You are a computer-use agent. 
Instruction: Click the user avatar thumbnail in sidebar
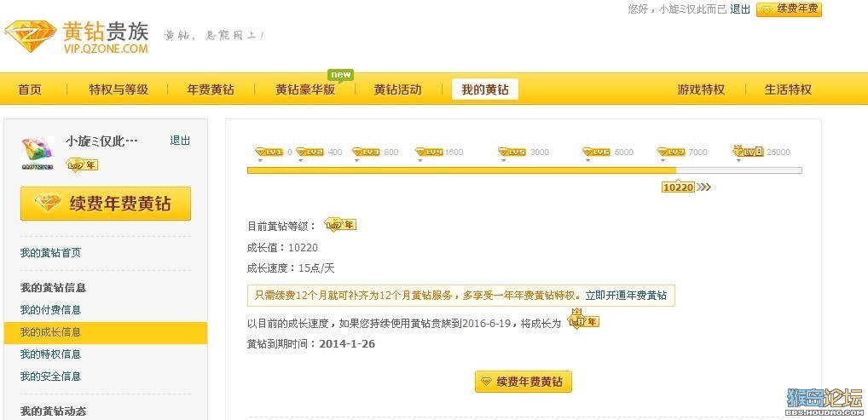point(38,153)
